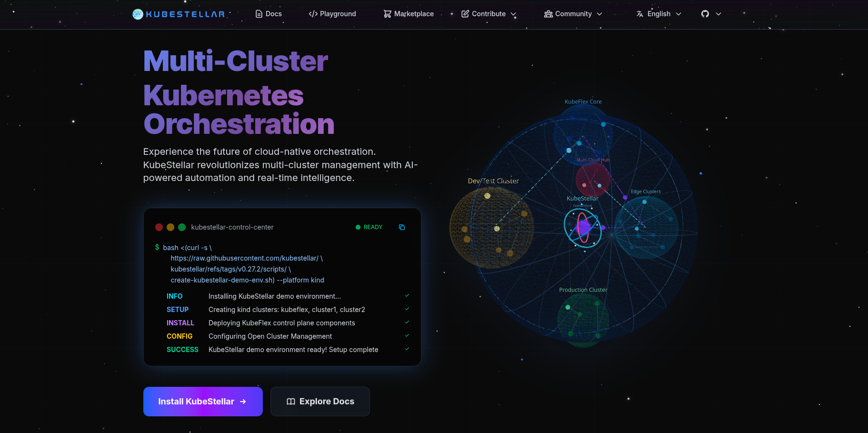
Task: Open the Playground code icon
Action: click(313, 14)
